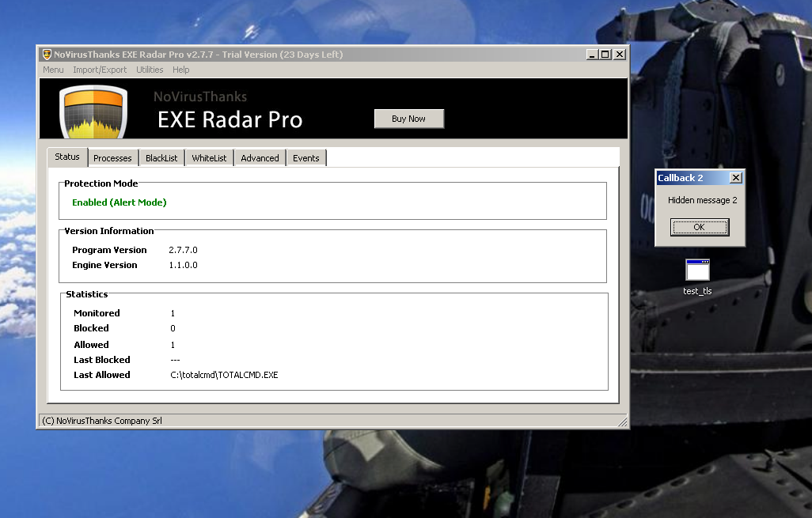Open the Menu menu
The height and width of the screenshot is (518, 812).
click(x=53, y=70)
